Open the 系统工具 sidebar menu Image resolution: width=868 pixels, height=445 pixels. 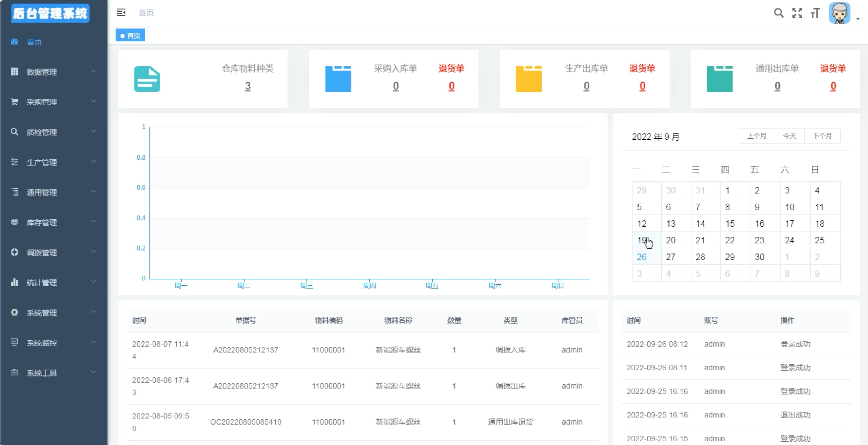click(54, 373)
